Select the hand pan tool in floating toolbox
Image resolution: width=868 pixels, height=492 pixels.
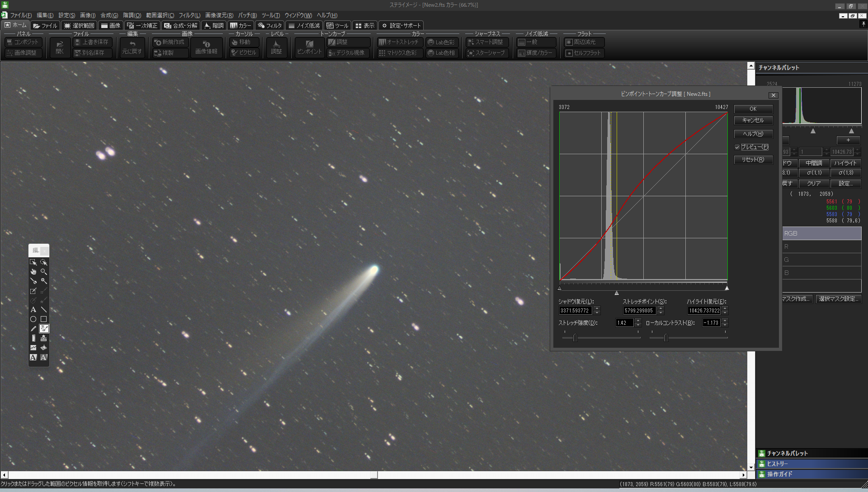tap(33, 272)
